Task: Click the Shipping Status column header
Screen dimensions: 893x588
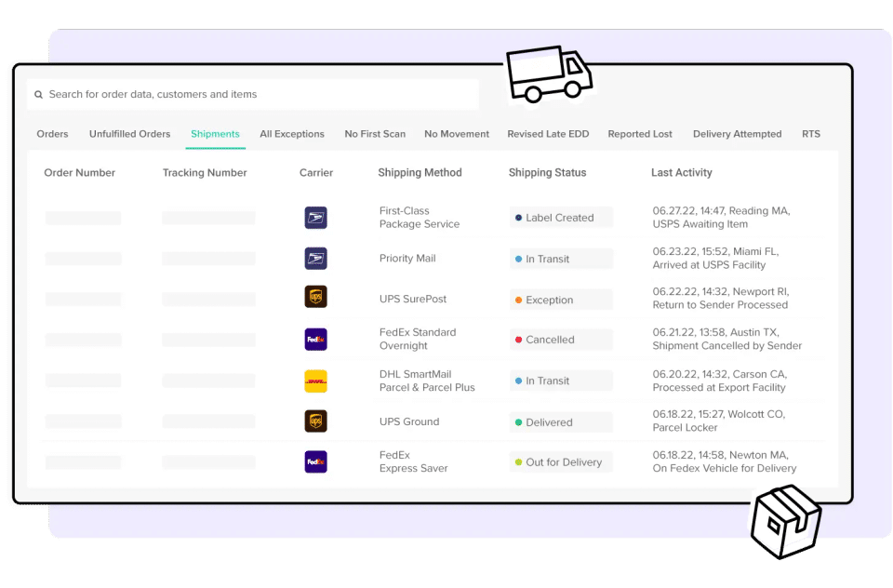Action: point(547,173)
